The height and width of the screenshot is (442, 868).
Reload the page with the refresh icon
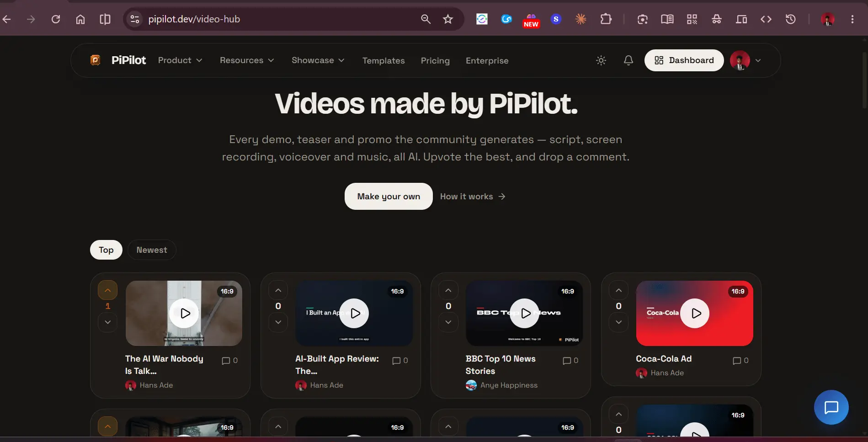(56, 19)
